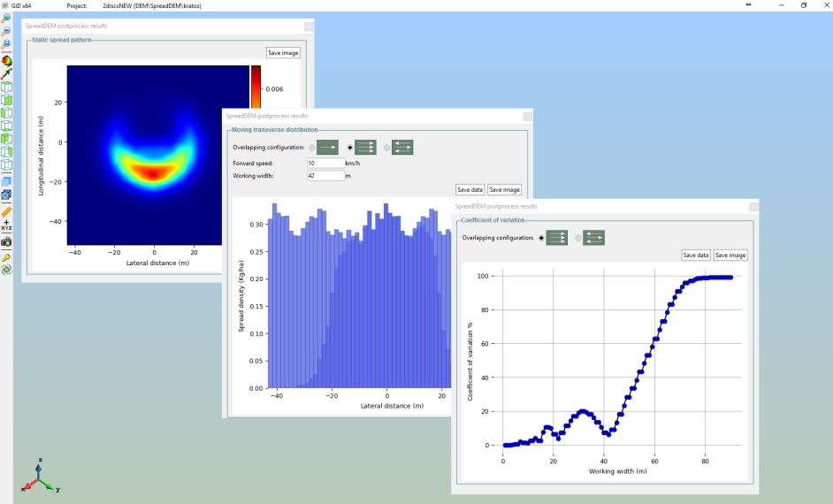Click the green swirl icon at toolbar bottom
The image size is (833, 504).
pyautogui.click(x=6, y=271)
